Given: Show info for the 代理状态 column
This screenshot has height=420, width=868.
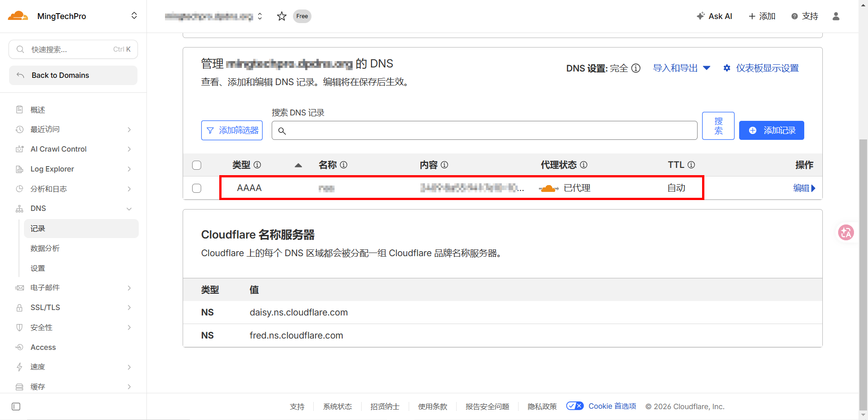Looking at the screenshot, I should click(x=584, y=165).
